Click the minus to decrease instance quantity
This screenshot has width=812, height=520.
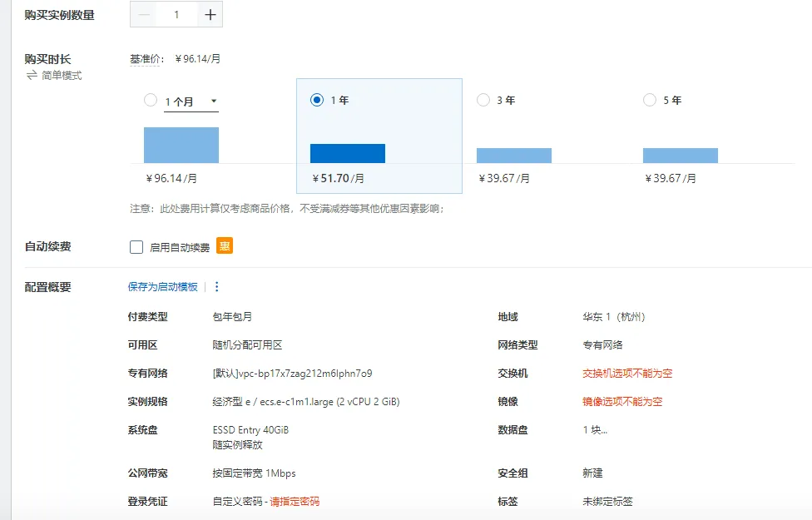pyautogui.click(x=145, y=14)
